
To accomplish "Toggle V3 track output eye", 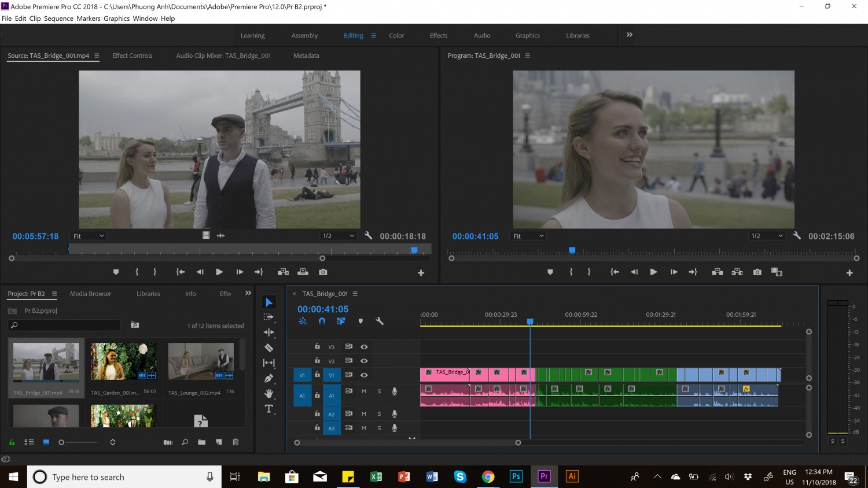I will coord(364,346).
